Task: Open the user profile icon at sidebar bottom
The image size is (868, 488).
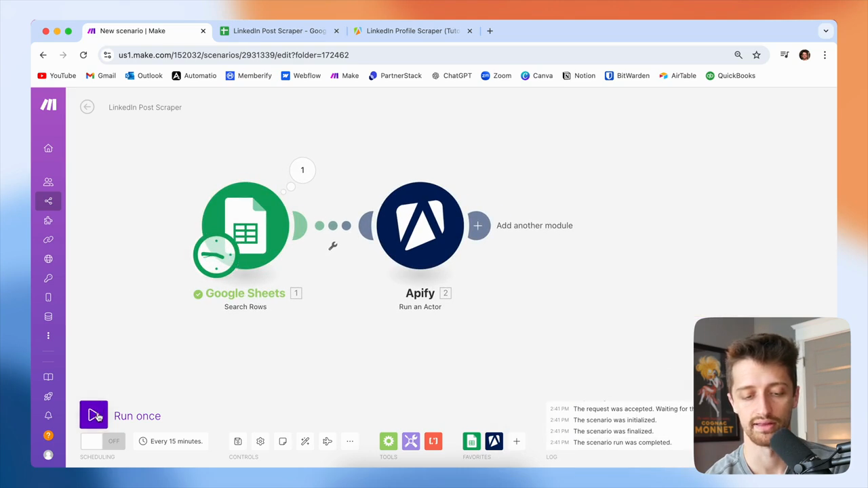Action: pos(48,455)
